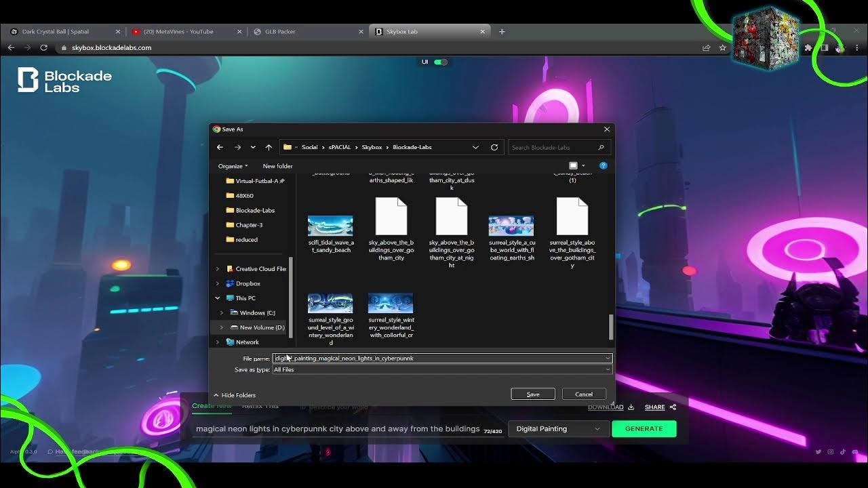868x488 pixels.
Task: Expand the address path history dropdown
Action: click(475, 147)
